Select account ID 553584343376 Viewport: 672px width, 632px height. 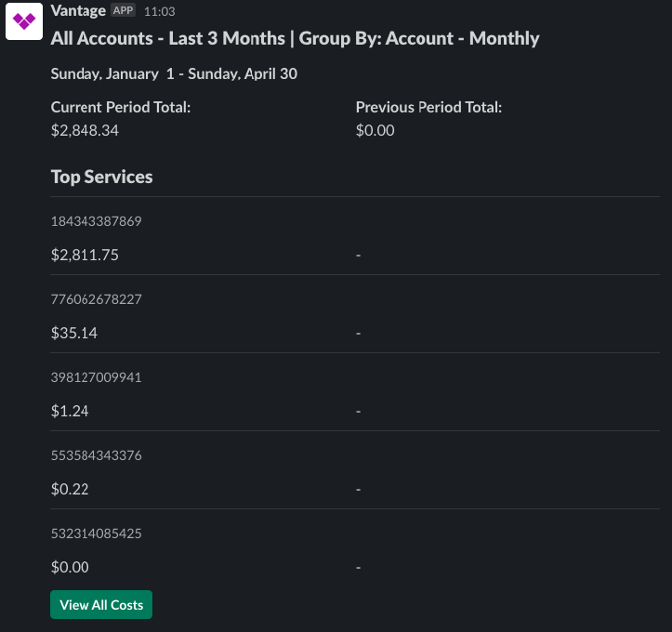pos(96,455)
